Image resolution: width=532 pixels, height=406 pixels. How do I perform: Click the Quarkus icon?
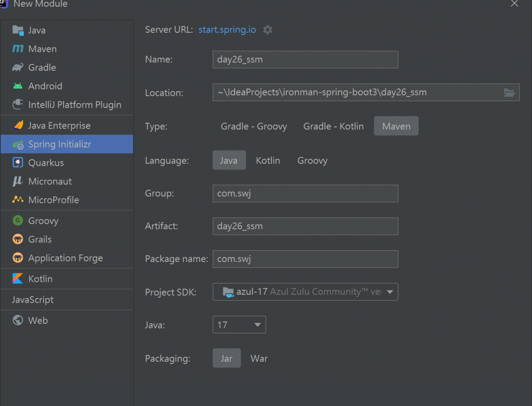coord(18,163)
